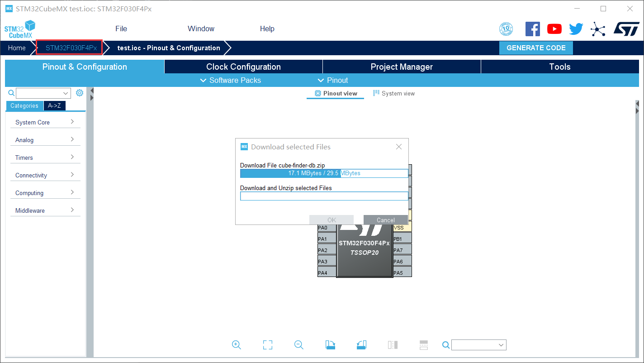The height and width of the screenshot is (363, 644).
Task: Select Pinout & Configuration tab
Action: pos(85,67)
